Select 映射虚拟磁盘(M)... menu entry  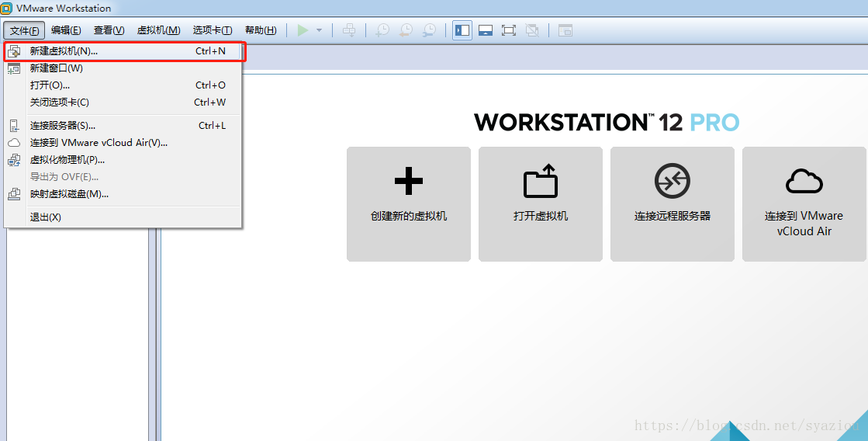[x=123, y=194]
